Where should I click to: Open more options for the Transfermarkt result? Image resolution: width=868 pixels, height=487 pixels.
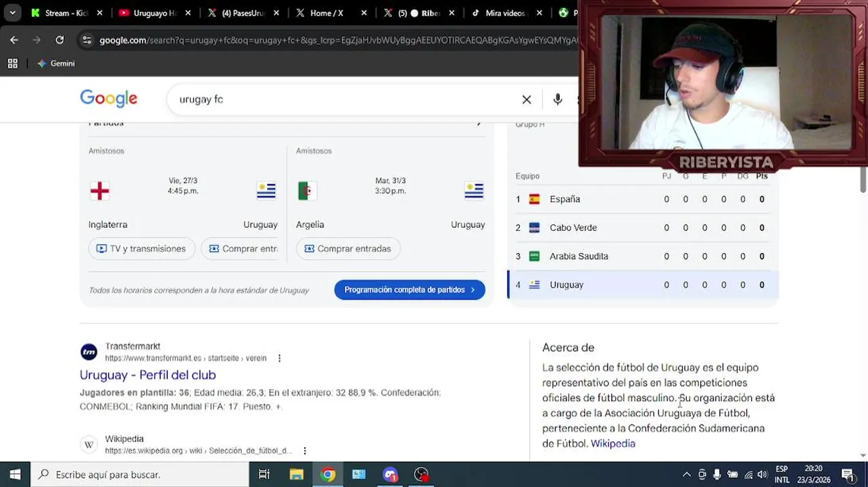279,358
